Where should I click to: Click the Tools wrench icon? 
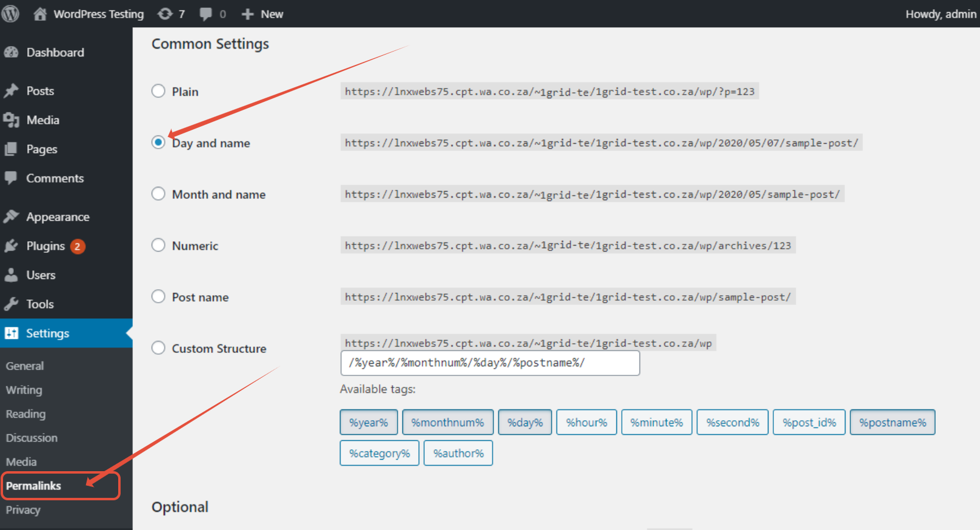coord(11,304)
